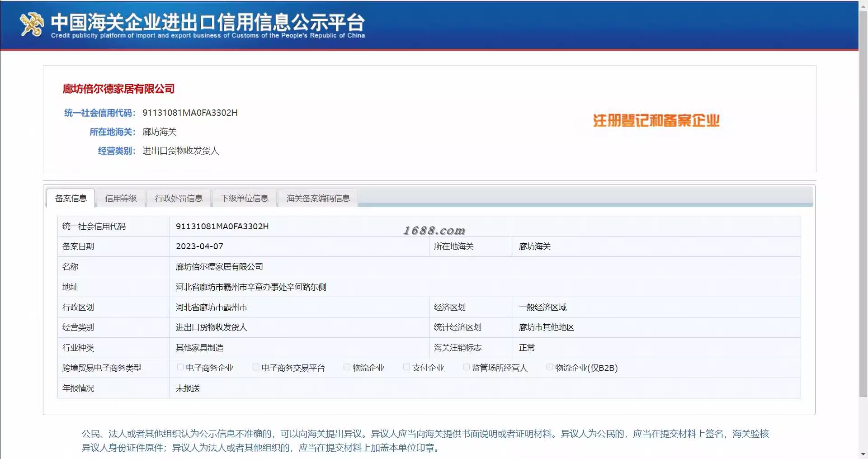Click the 海关注销标志 value 正常
This screenshot has width=868, height=459.
click(527, 348)
